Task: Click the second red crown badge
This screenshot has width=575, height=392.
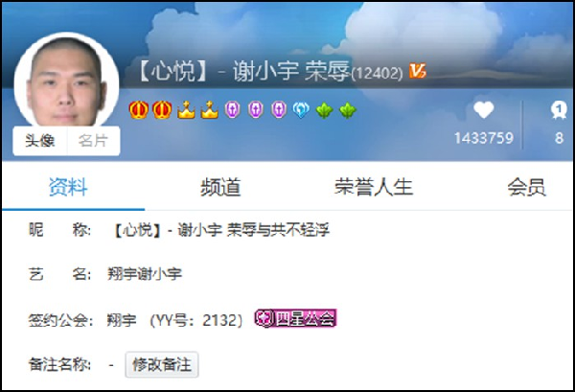Action: click(162, 109)
